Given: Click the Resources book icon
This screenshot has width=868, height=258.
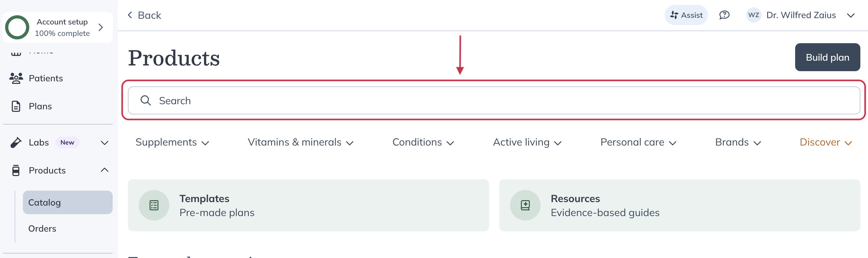Looking at the screenshot, I should [525, 205].
